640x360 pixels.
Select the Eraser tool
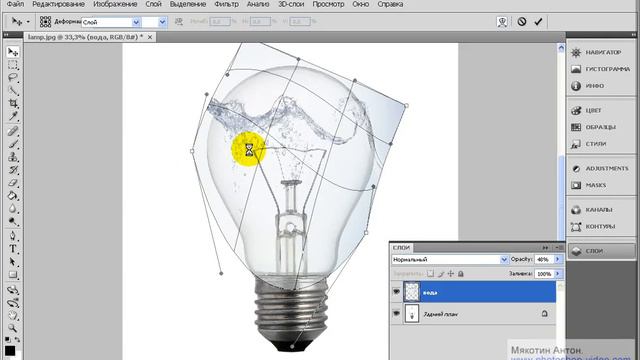click(13, 183)
